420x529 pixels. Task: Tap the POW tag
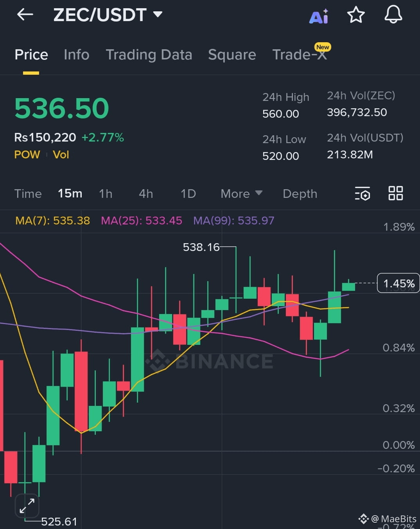pyautogui.click(x=27, y=154)
